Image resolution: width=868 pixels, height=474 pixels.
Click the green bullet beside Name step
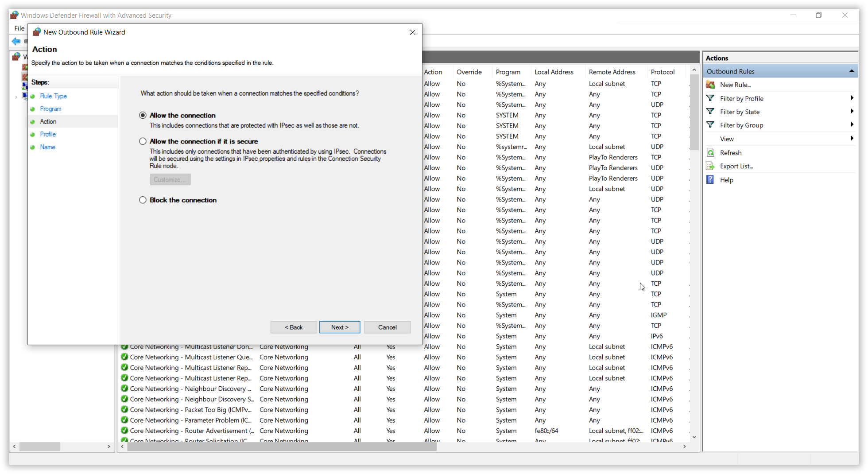pyautogui.click(x=32, y=148)
